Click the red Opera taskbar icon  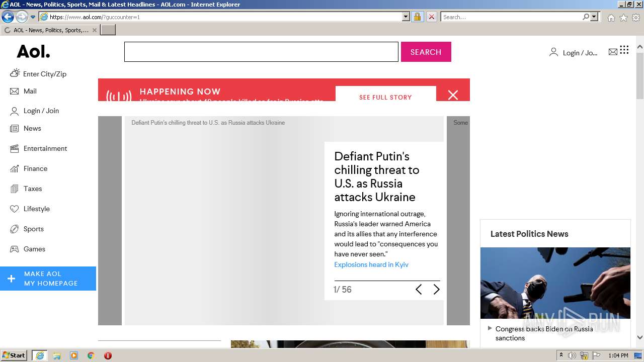coord(108,355)
